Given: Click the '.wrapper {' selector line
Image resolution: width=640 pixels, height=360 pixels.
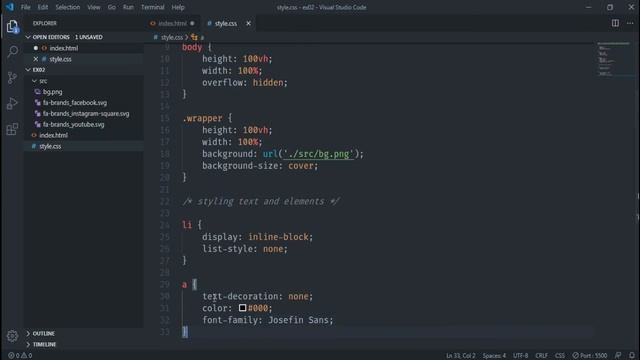Looking at the screenshot, I should coord(207,118).
